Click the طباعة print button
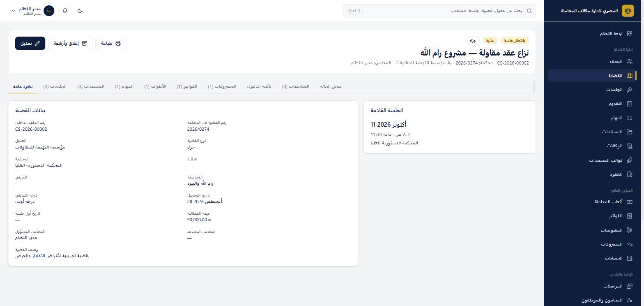Viewport: 644px width, 306px height. coord(111,43)
